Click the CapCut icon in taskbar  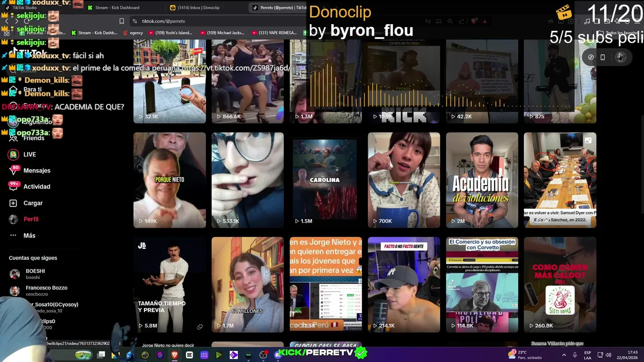pyautogui.click(x=189, y=355)
